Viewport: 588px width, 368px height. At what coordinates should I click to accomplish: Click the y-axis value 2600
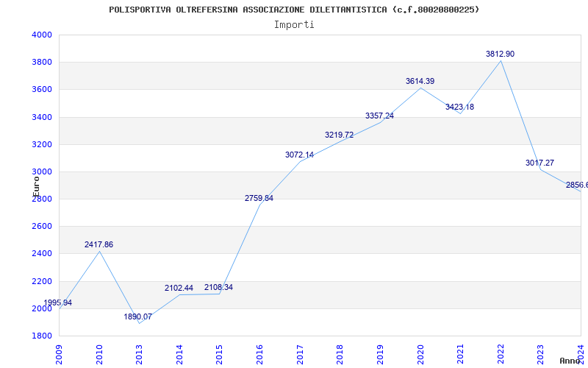pos(42,227)
